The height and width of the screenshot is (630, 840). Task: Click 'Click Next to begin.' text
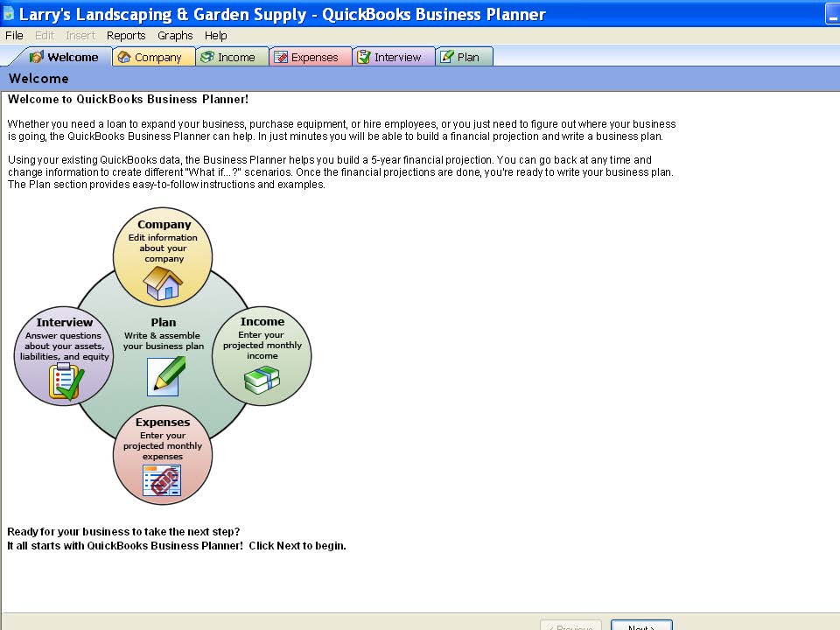click(x=297, y=546)
